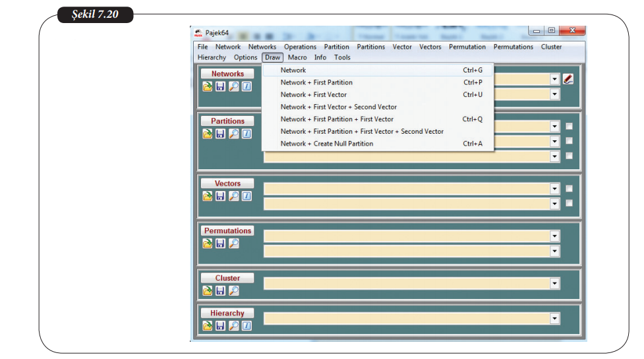The image size is (644, 359).
Task: Select 'Network + Create Null Partition' menu entry
Action: [326, 144]
